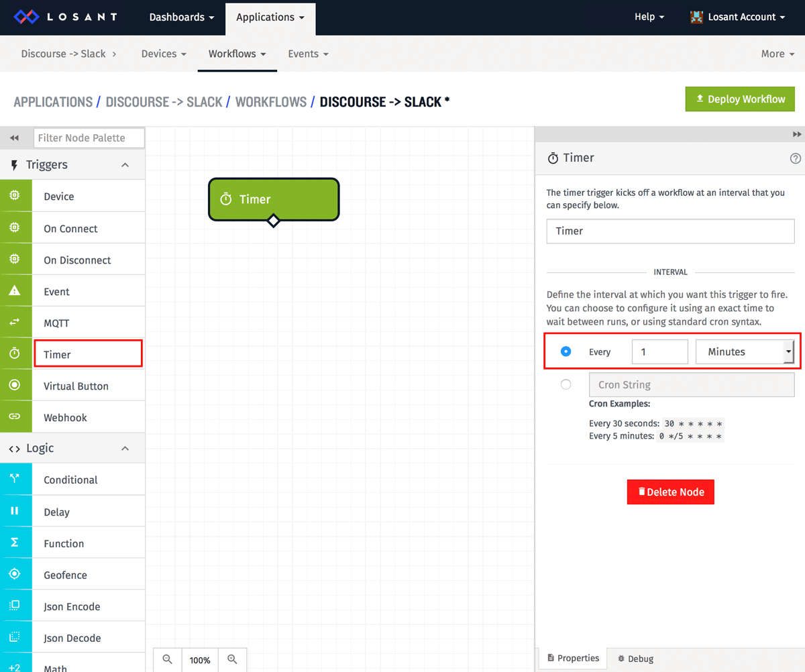The width and height of the screenshot is (805, 672).
Task: Select the Timer node on canvas
Action: pyautogui.click(x=274, y=199)
